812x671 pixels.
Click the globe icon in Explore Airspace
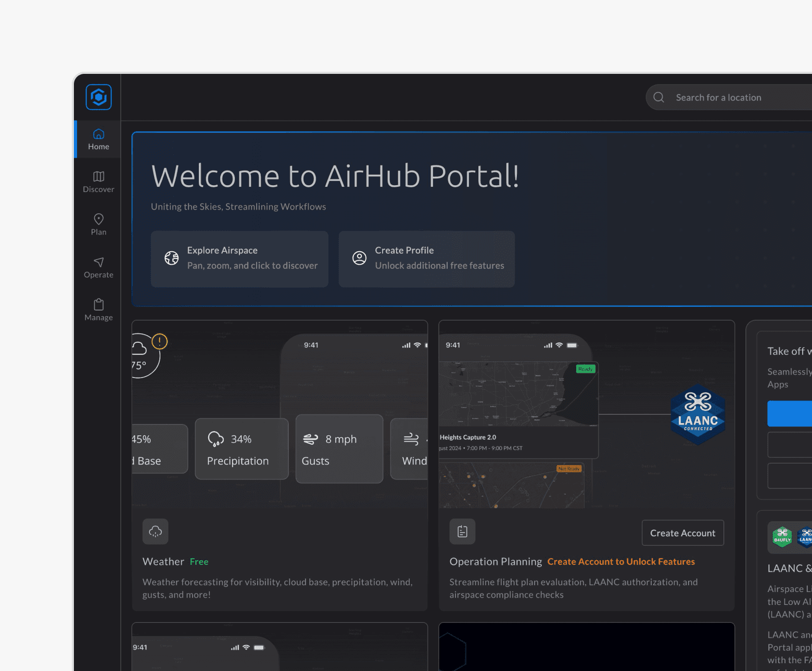click(171, 258)
